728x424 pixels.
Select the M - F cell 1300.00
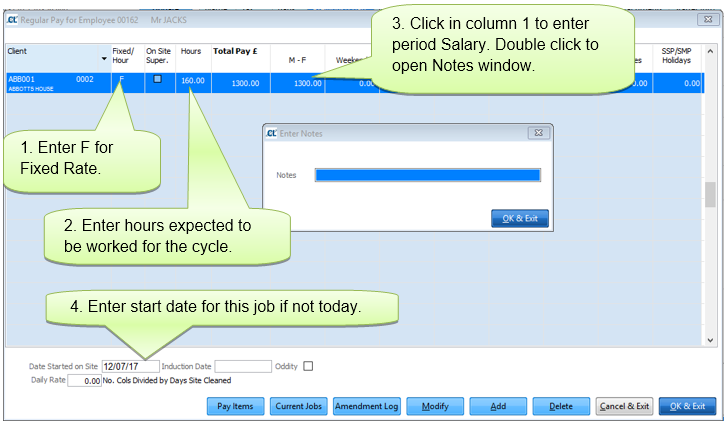[298, 83]
